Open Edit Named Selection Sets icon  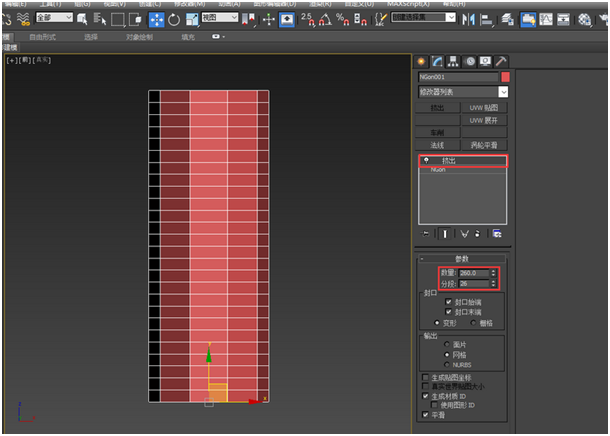pyautogui.click(x=381, y=19)
